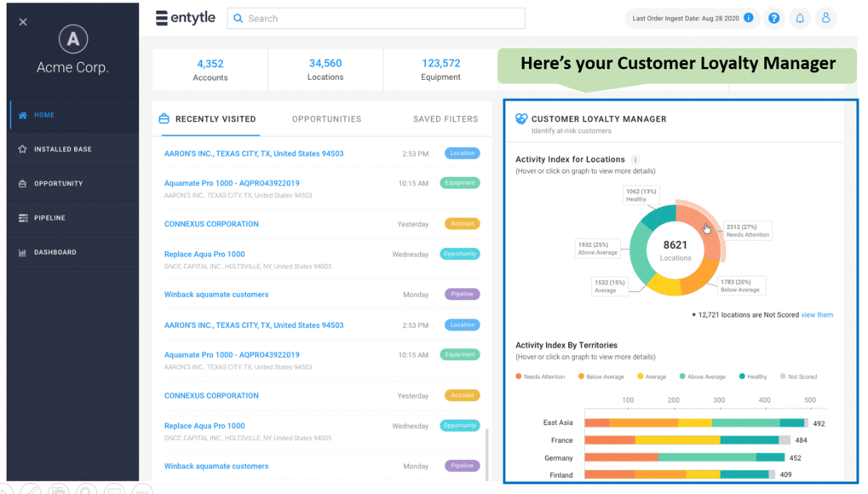Click the Finland territory label

tap(560, 475)
